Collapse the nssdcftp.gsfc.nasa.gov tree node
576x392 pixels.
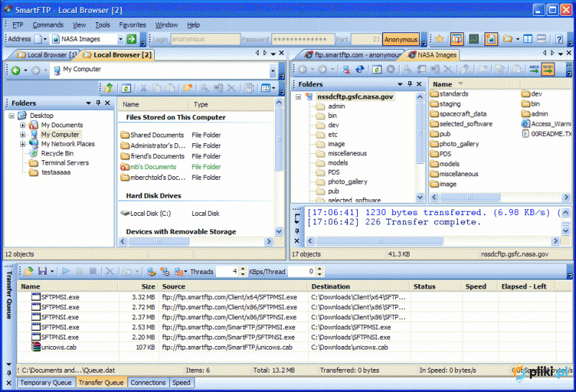coord(298,97)
